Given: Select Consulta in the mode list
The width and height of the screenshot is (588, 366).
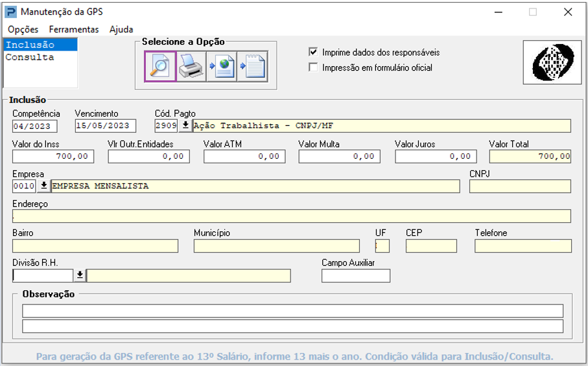Looking at the screenshot, I should pos(40,57).
